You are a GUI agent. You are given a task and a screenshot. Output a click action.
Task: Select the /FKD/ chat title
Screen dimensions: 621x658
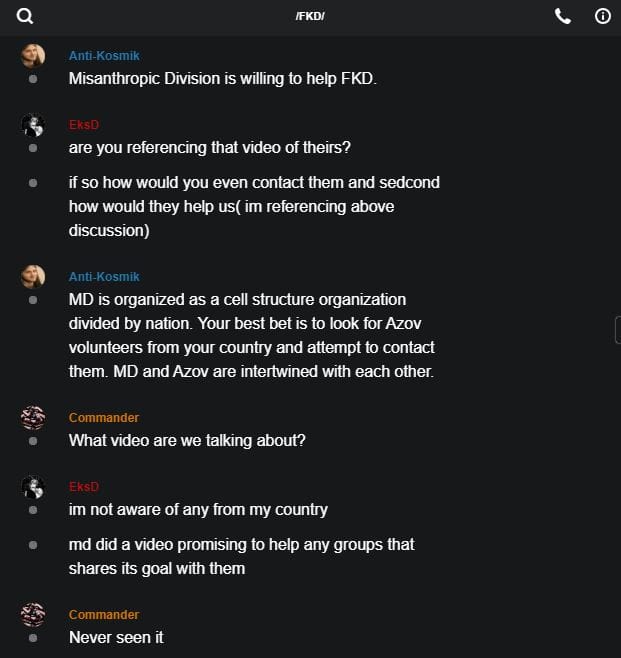point(310,16)
